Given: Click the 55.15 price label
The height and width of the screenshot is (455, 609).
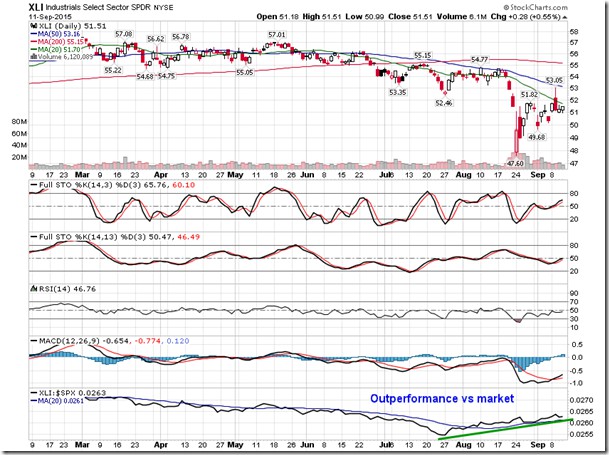Looking at the screenshot, I should (423, 56).
